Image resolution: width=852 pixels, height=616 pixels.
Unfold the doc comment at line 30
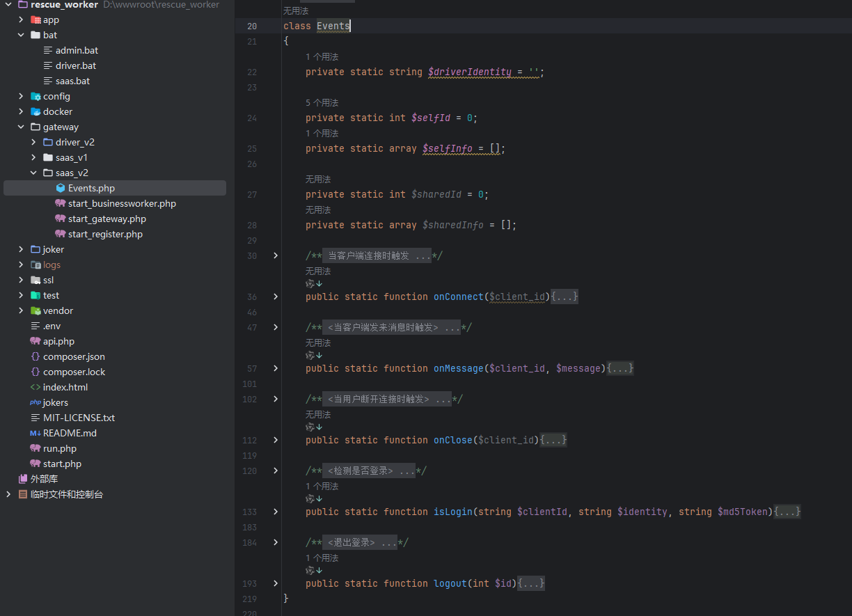pos(276,256)
